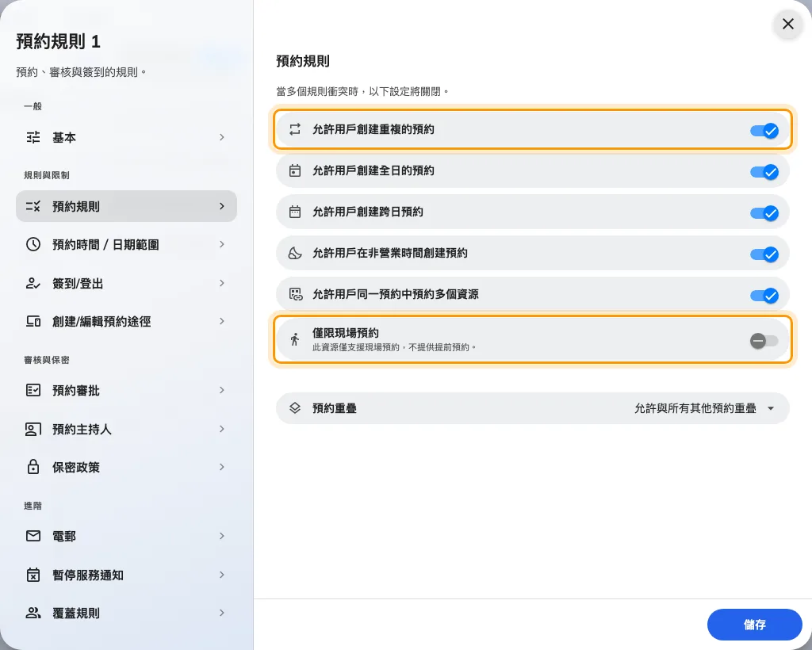Select 預約時間 / 日期範圍 in sidebar
This screenshot has width=812, height=650.
click(x=126, y=244)
